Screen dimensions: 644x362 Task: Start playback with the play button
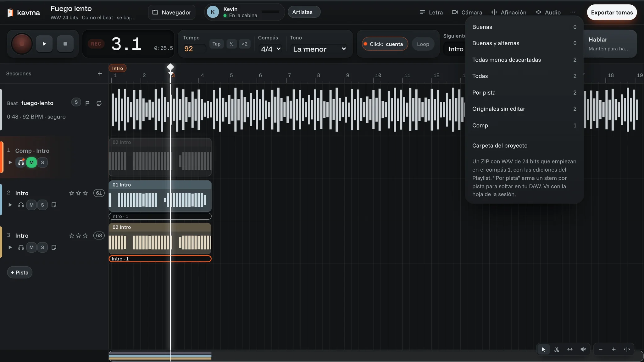(44, 44)
